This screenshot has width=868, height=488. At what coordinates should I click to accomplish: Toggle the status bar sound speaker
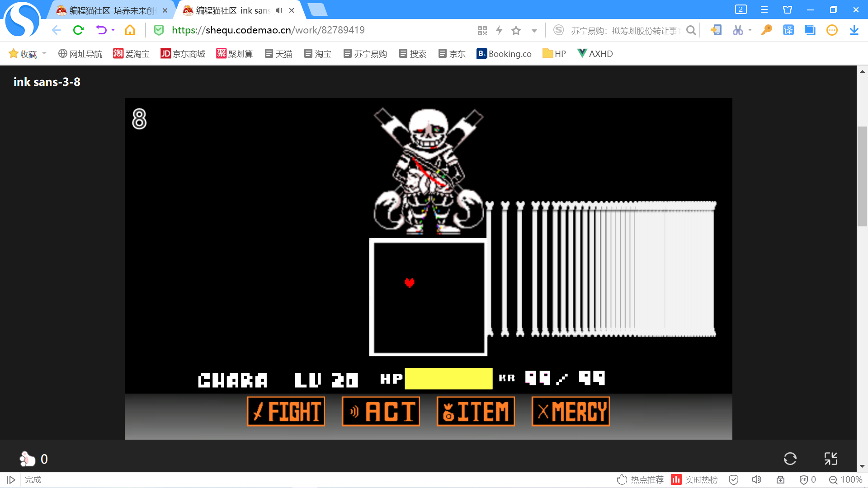pos(757,480)
